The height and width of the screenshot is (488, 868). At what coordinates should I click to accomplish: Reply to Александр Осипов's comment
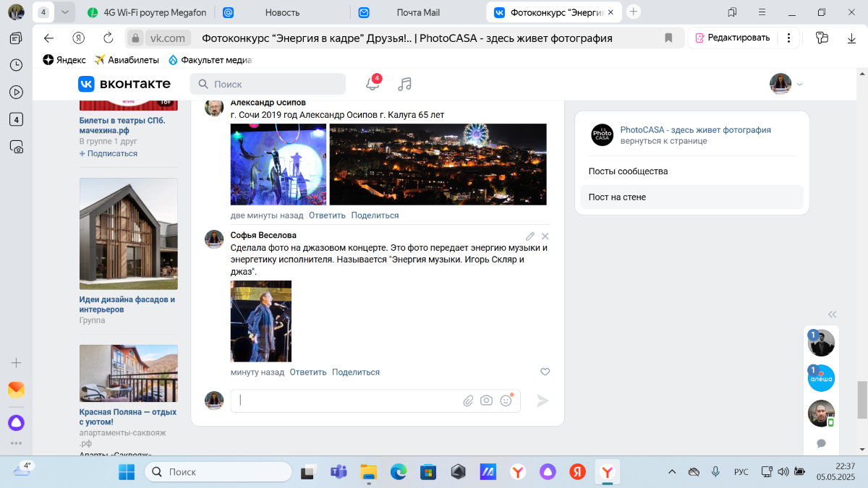327,215
